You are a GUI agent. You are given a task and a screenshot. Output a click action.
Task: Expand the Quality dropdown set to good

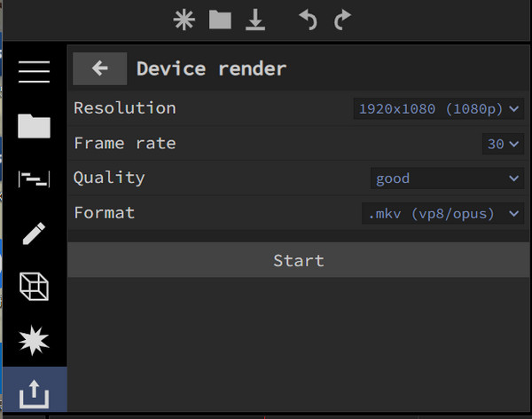pyautogui.click(x=447, y=178)
